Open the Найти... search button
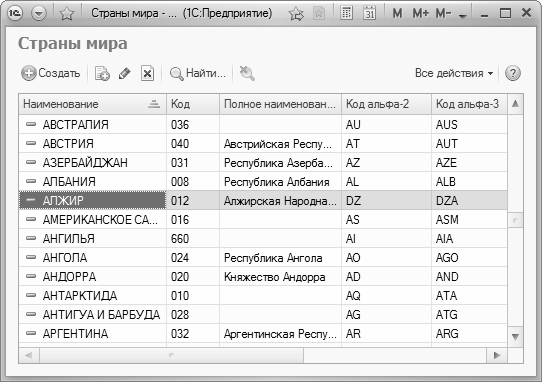 click(197, 73)
